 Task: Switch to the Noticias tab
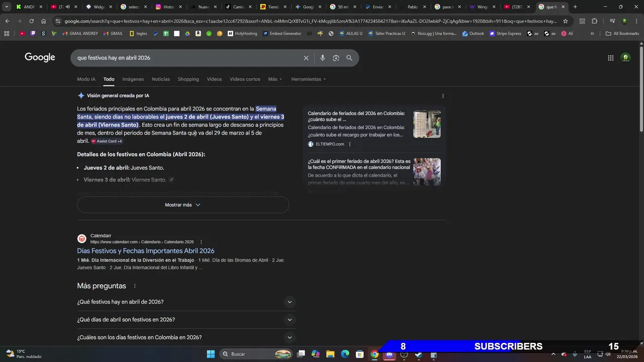[x=161, y=79]
